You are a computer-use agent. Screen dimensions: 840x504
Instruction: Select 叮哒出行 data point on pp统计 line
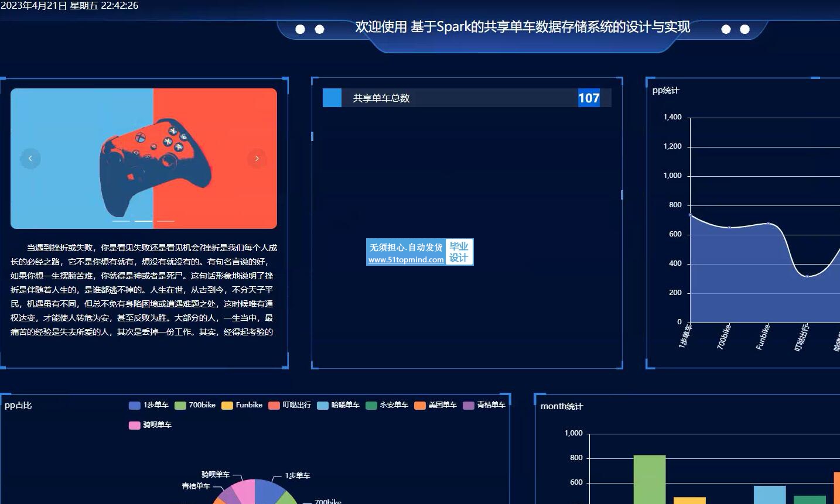(x=807, y=276)
